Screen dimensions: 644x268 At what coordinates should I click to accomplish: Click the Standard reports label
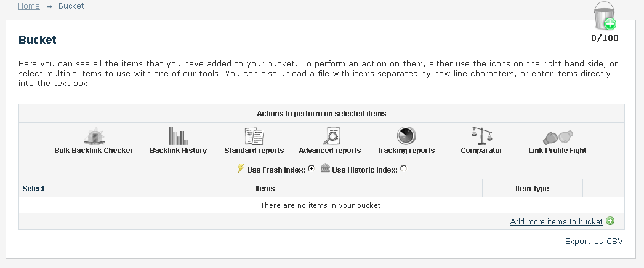[254, 151]
